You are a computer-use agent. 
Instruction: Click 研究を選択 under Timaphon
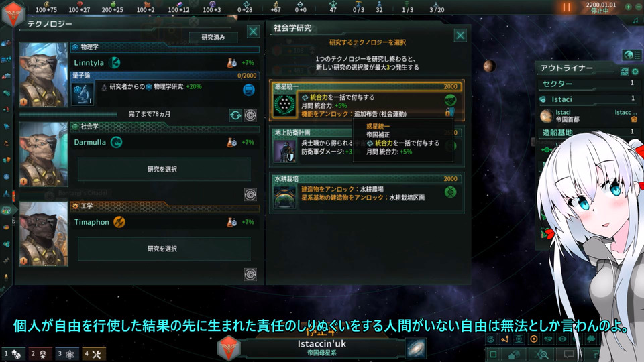pos(164,249)
